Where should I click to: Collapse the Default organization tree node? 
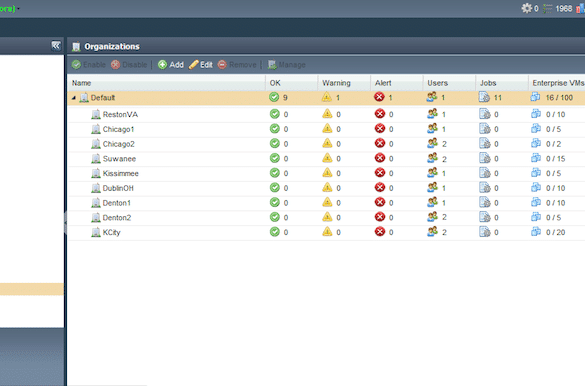tap(74, 98)
